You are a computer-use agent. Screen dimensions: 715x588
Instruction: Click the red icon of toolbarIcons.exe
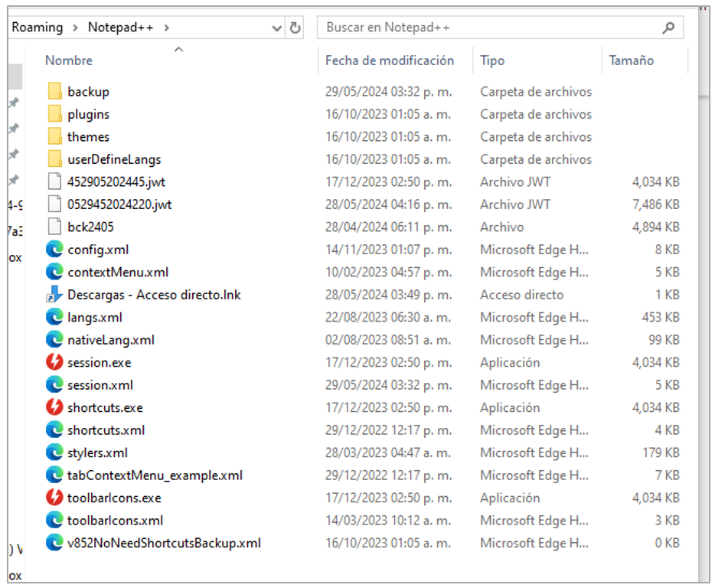[54, 498]
